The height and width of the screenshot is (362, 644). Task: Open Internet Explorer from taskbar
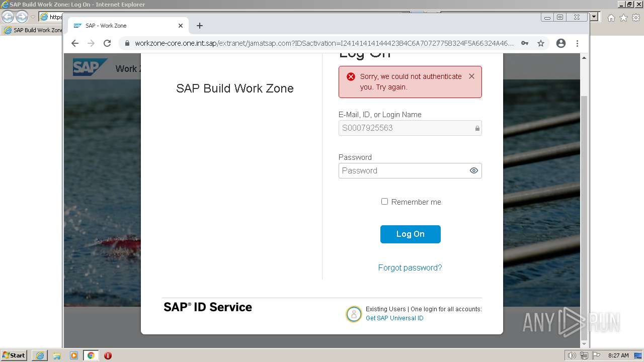(40, 355)
